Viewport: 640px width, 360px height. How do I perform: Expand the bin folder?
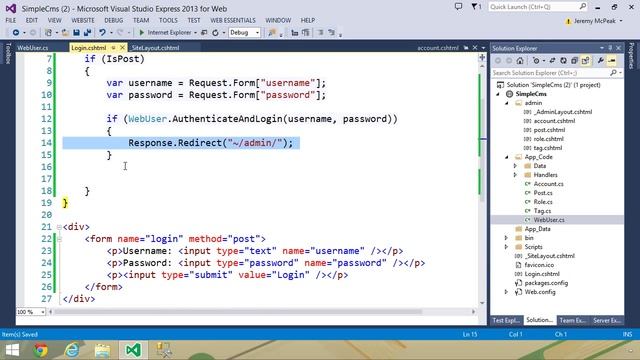[506, 238]
